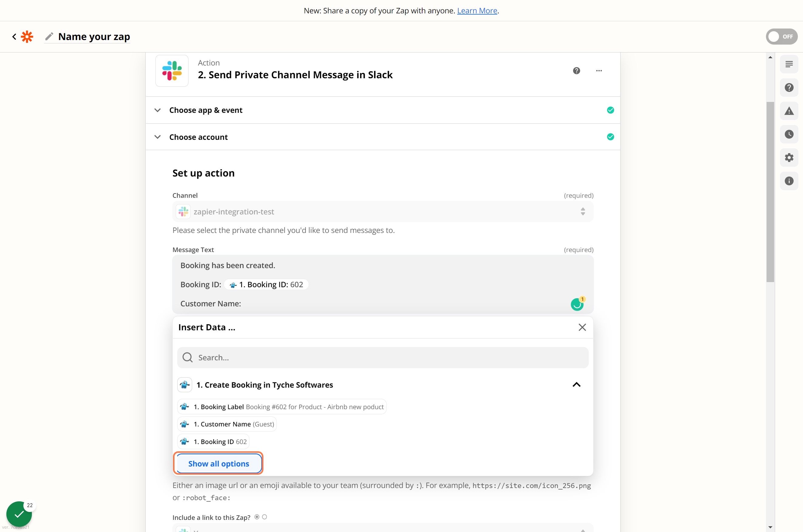The width and height of the screenshot is (803, 532).
Task: Open the Help icon in right sidebar
Action: (789, 88)
